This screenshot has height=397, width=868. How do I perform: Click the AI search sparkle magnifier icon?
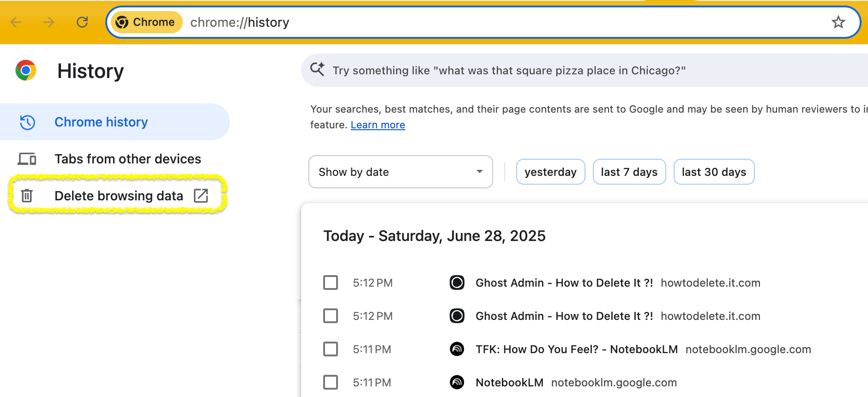[317, 69]
